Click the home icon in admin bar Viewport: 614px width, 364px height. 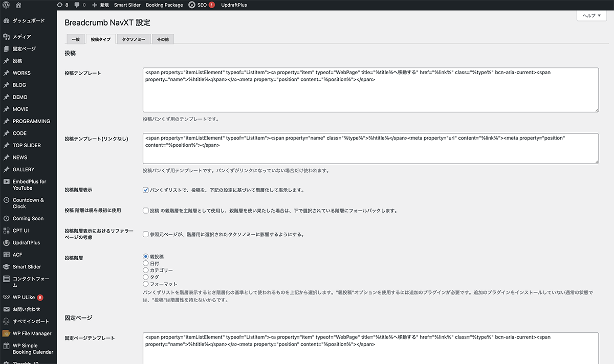[x=18, y=5]
